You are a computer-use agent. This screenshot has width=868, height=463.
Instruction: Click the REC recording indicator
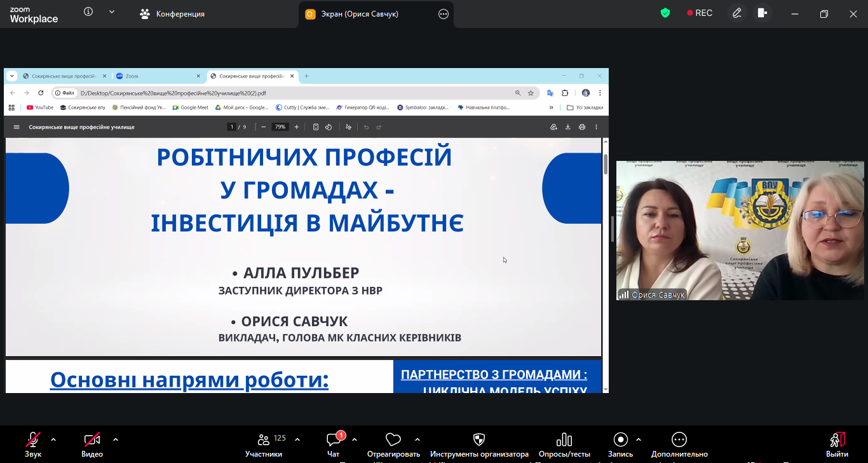(700, 13)
